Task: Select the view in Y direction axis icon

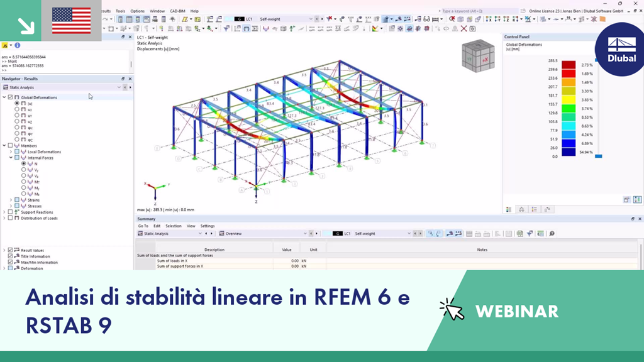Action: click(497, 19)
